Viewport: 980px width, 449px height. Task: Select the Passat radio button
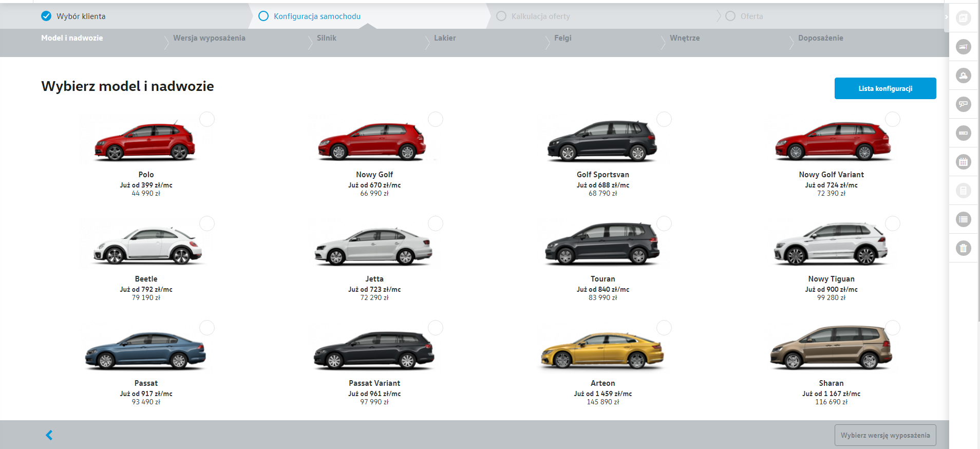tap(207, 328)
